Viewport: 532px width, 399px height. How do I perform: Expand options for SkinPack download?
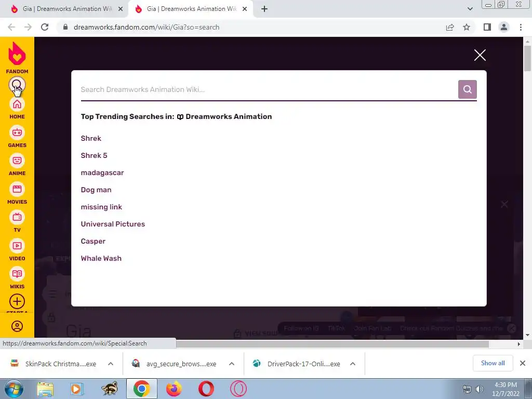point(111,364)
